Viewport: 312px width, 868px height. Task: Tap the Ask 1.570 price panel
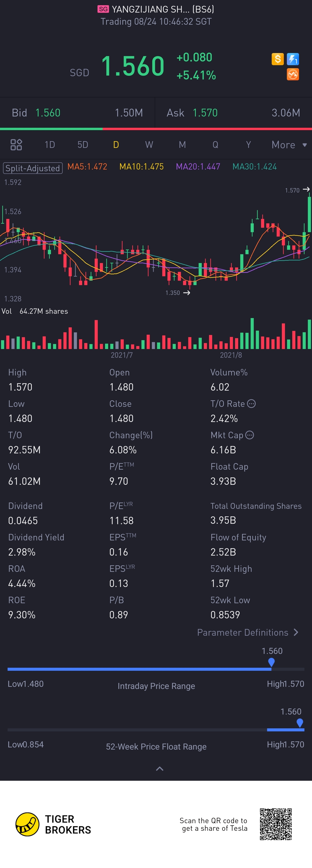(x=233, y=113)
